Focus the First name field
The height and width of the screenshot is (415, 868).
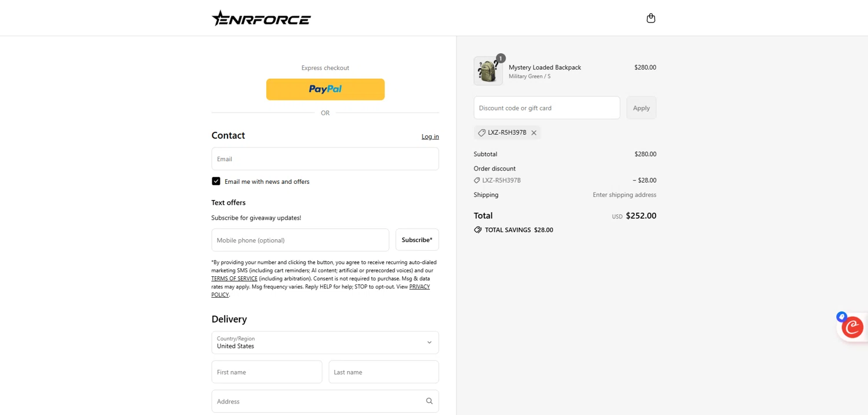(267, 372)
